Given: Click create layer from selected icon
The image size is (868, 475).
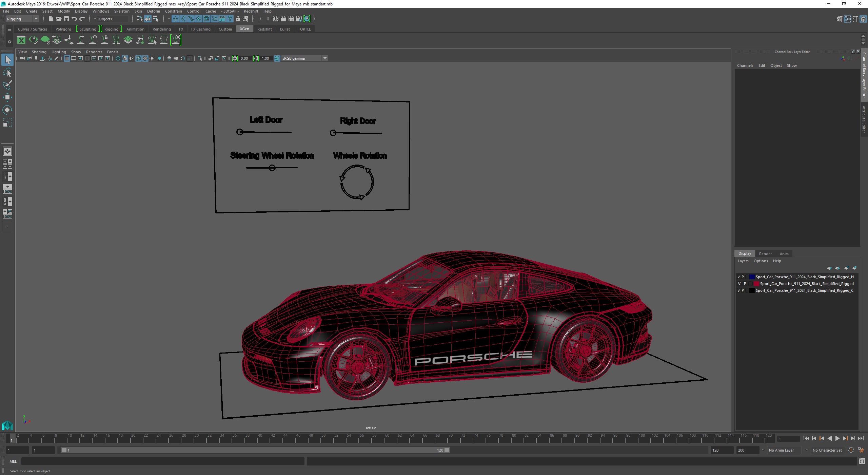Looking at the screenshot, I should coord(854,268).
